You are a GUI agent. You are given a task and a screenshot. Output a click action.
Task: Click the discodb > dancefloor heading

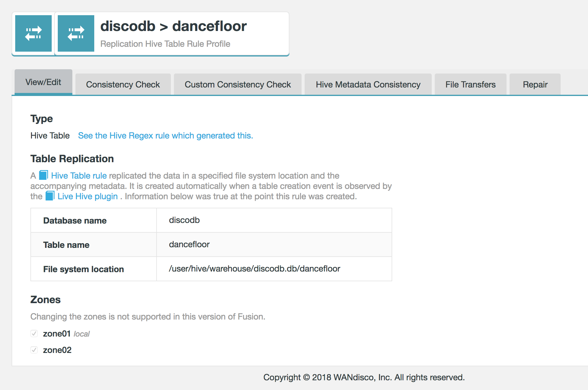click(x=173, y=26)
